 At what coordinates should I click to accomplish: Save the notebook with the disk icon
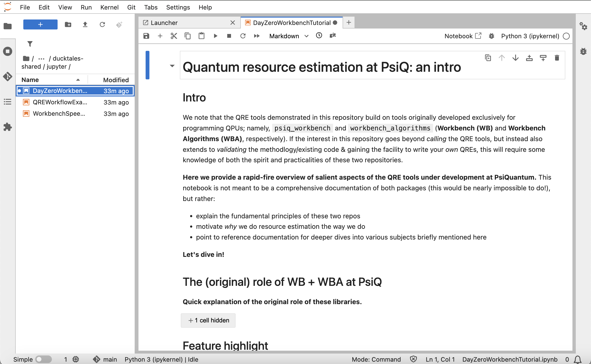[x=146, y=36]
